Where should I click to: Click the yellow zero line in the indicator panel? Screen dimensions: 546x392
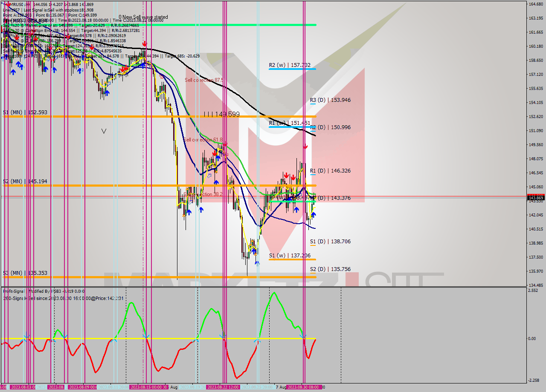tap(128, 339)
